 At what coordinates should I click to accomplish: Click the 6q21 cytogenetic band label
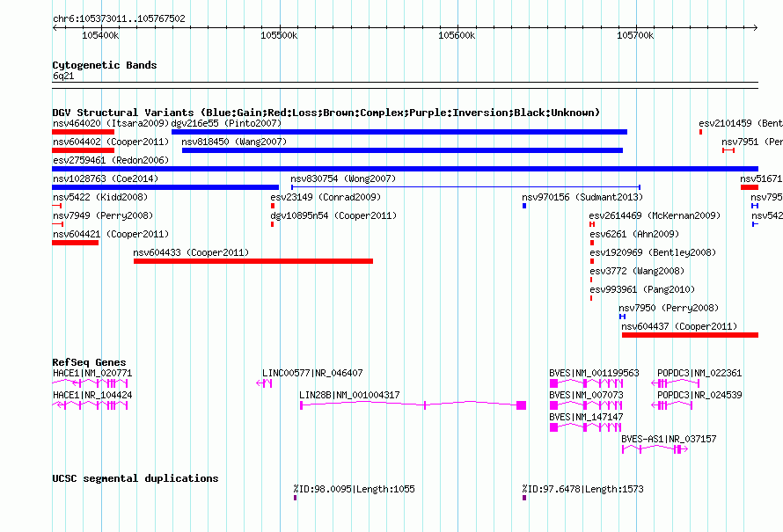63,76
